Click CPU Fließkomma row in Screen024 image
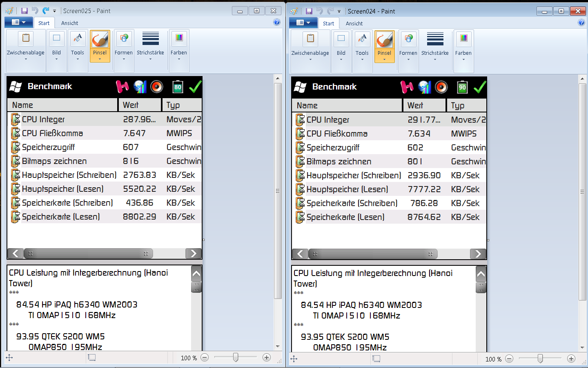588x368 pixels. pos(389,134)
